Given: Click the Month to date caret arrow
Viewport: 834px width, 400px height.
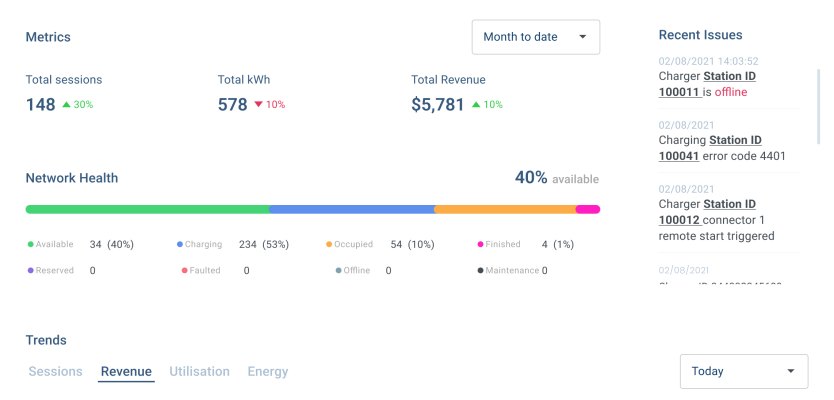Looking at the screenshot, I should (x=582, y=37).
